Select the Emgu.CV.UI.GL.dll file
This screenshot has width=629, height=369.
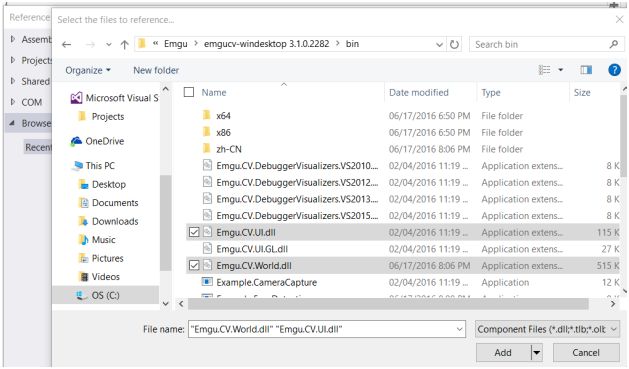click(252, 249)
